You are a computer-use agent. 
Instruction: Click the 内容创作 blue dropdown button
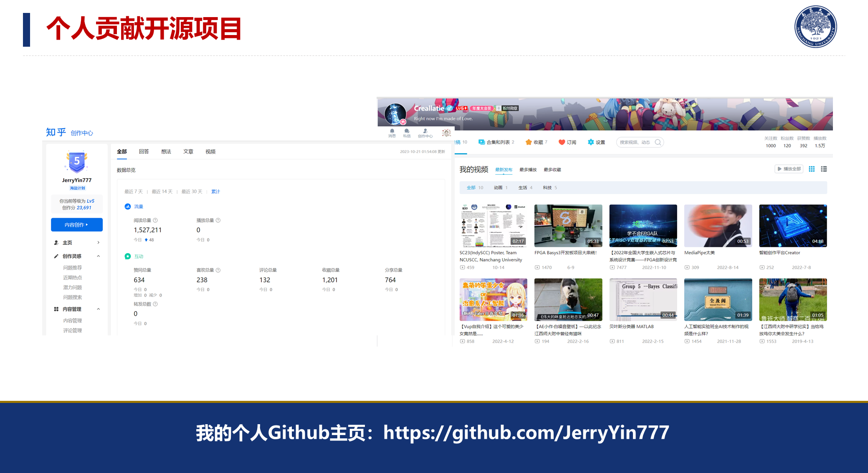[x=77, y=225]
